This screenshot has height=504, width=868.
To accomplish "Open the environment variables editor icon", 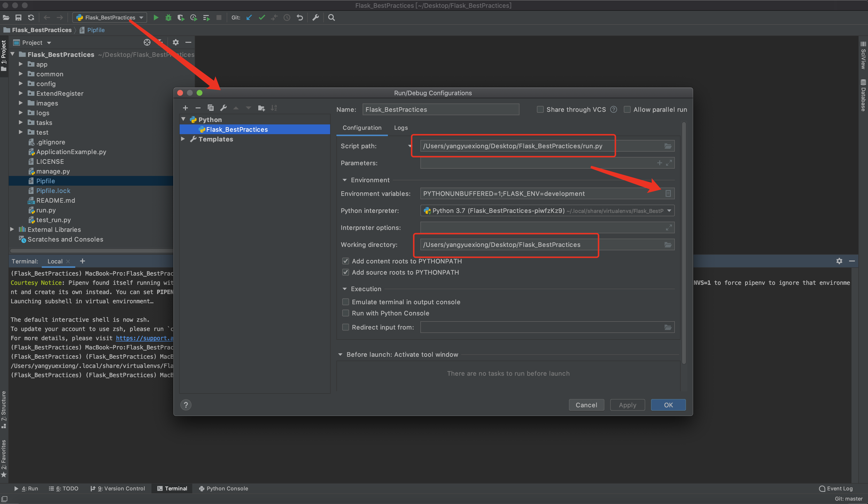I will point(668,193).
